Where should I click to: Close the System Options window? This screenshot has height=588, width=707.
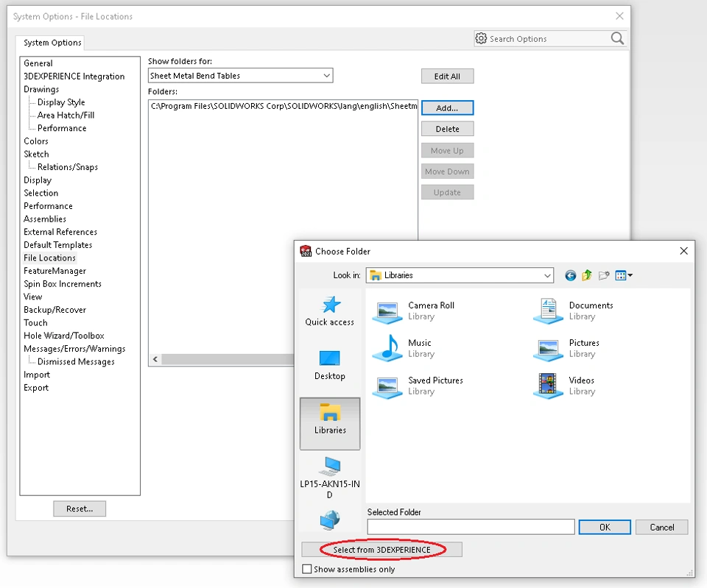coord(619,16)
